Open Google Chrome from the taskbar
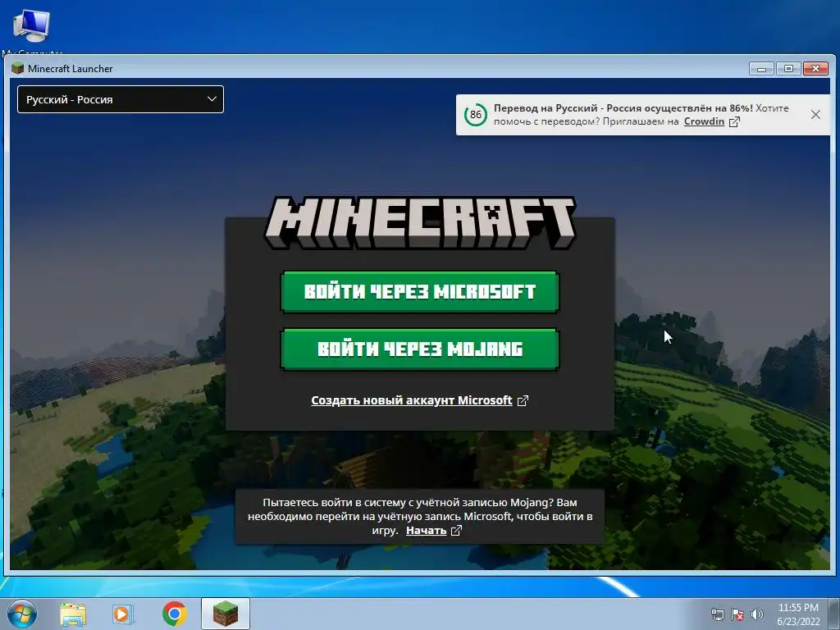The width and height of the screenshot is (840, 630). 174,614
